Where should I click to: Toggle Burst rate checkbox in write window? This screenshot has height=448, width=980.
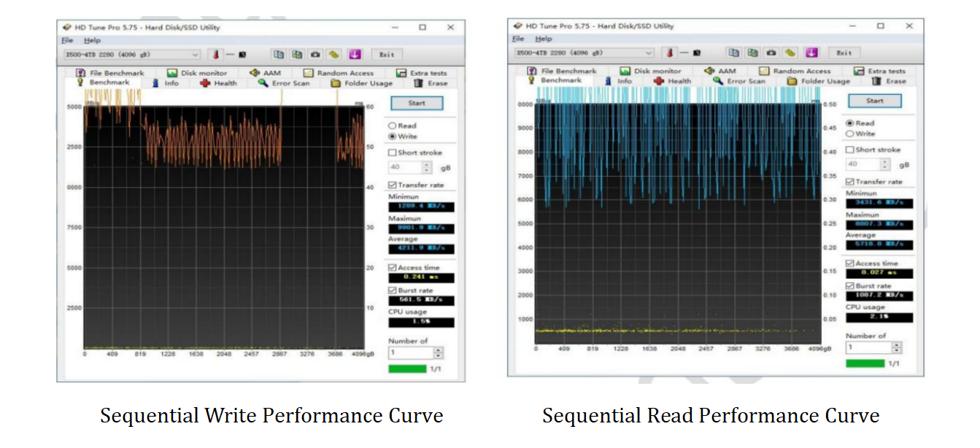[x=393, y=290]
